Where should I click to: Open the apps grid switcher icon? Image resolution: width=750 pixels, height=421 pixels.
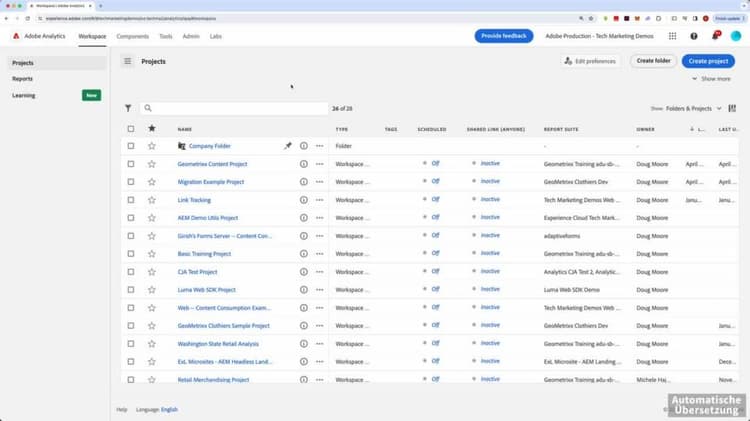(x=672, y=36)
